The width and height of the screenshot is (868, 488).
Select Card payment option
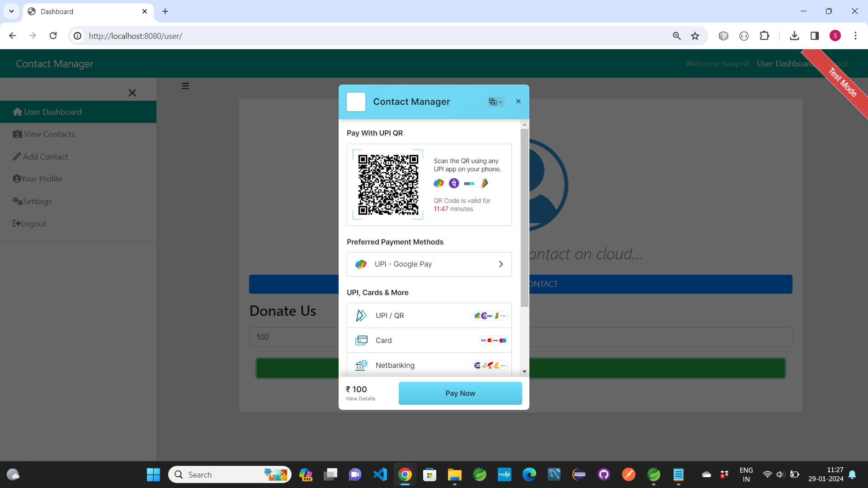[429, 340]
